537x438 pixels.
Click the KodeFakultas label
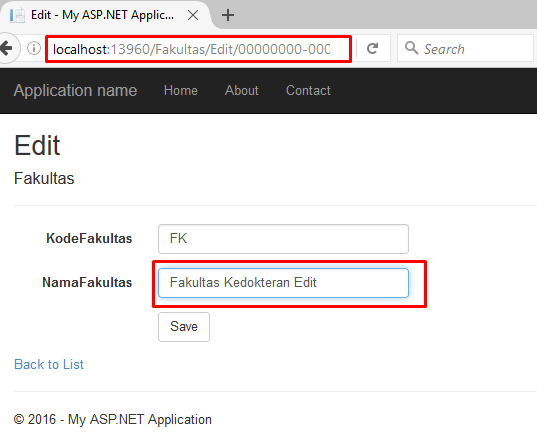89,238
